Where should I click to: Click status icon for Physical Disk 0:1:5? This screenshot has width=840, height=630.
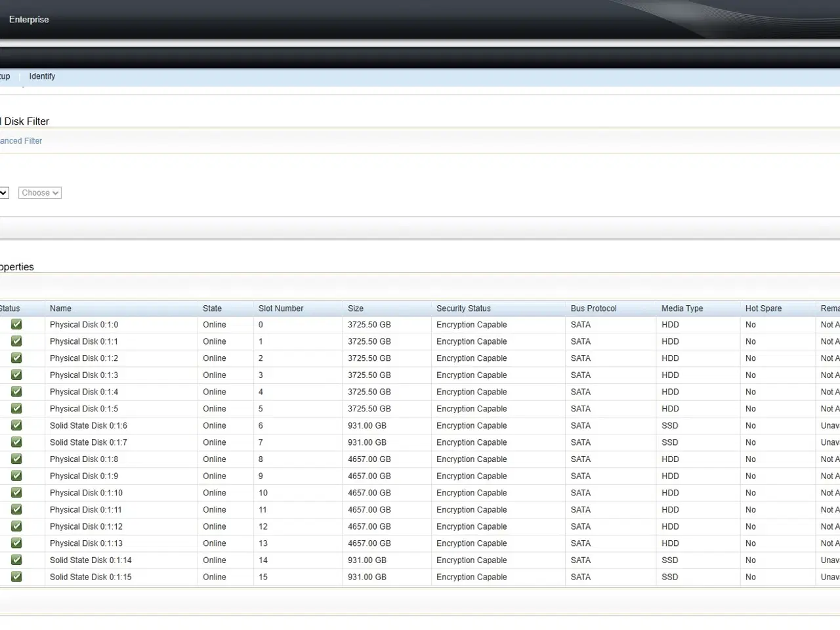click(x=16, y=408)
